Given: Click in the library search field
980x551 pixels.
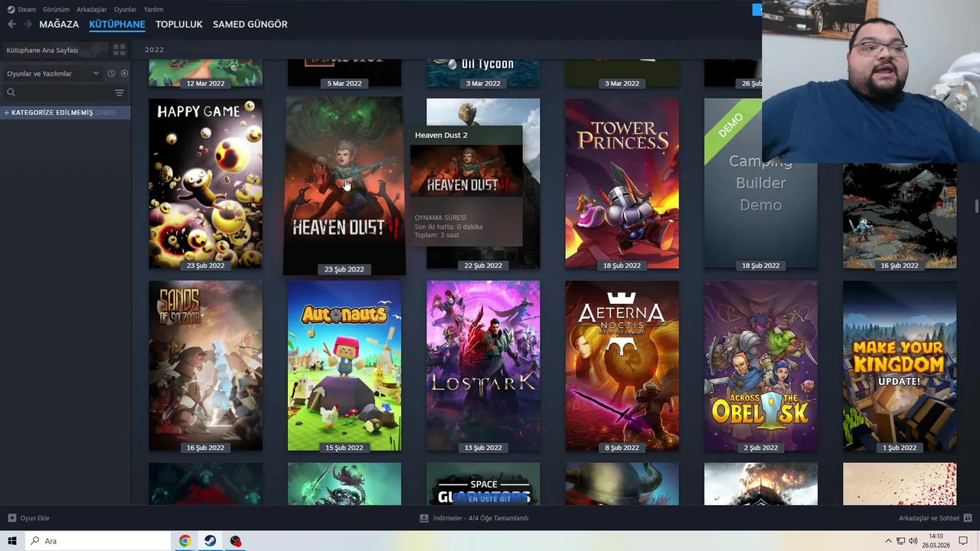Looking at the screenshot, I should [65, 93].
